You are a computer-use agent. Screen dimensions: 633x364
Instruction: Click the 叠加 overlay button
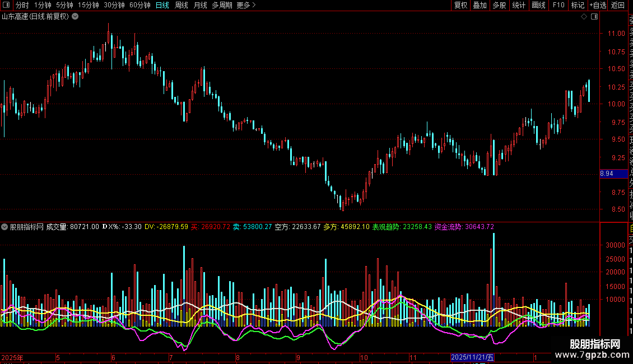click(480, 6)
